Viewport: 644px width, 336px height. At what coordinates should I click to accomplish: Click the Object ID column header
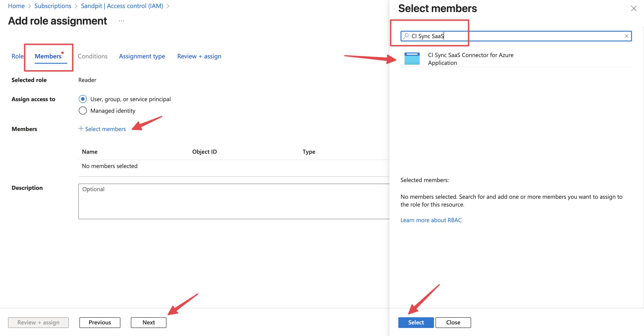(204, 152)
